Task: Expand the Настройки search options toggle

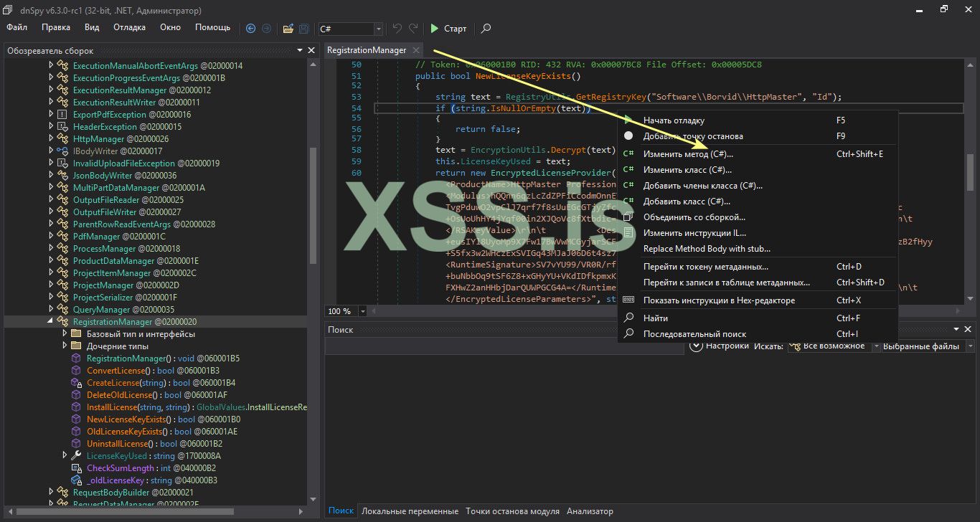Action: [696, 346]
